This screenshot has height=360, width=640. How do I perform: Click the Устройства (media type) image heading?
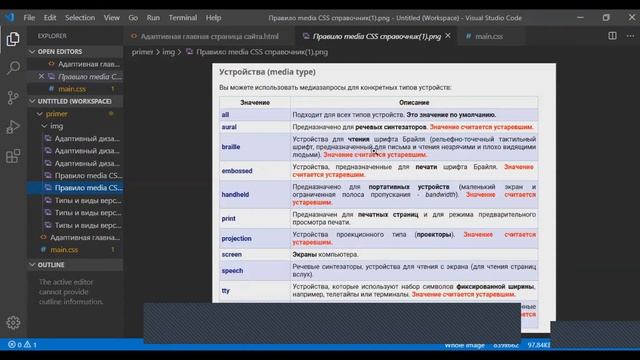tap(267, 72)
